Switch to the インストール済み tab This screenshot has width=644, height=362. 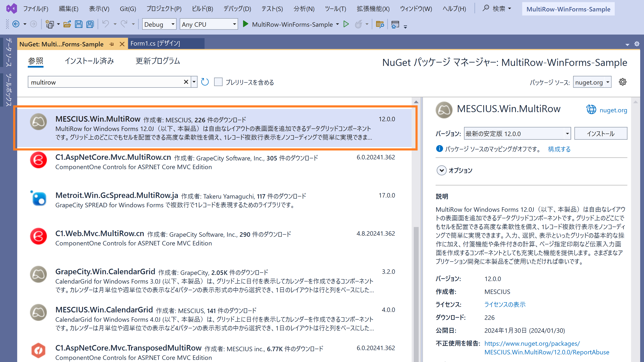(x=89, y=61)
